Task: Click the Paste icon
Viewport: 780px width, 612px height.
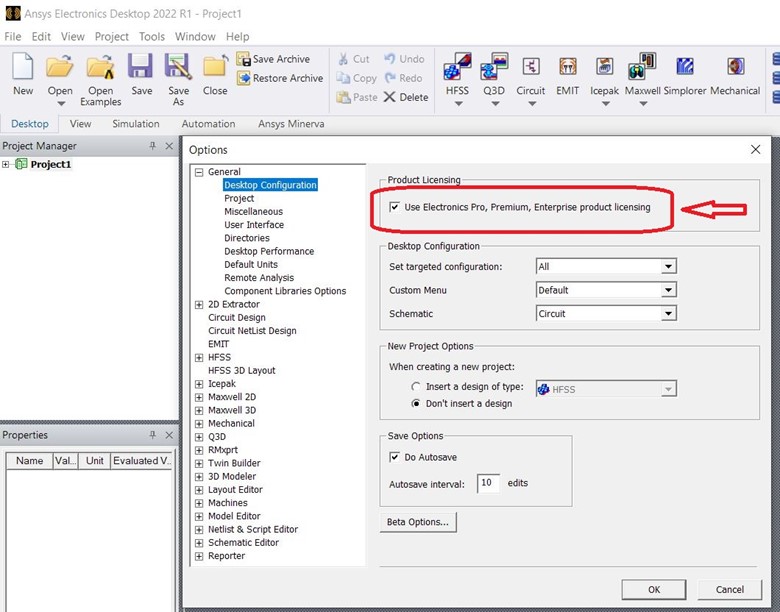Action: click(x=343, y=97)
